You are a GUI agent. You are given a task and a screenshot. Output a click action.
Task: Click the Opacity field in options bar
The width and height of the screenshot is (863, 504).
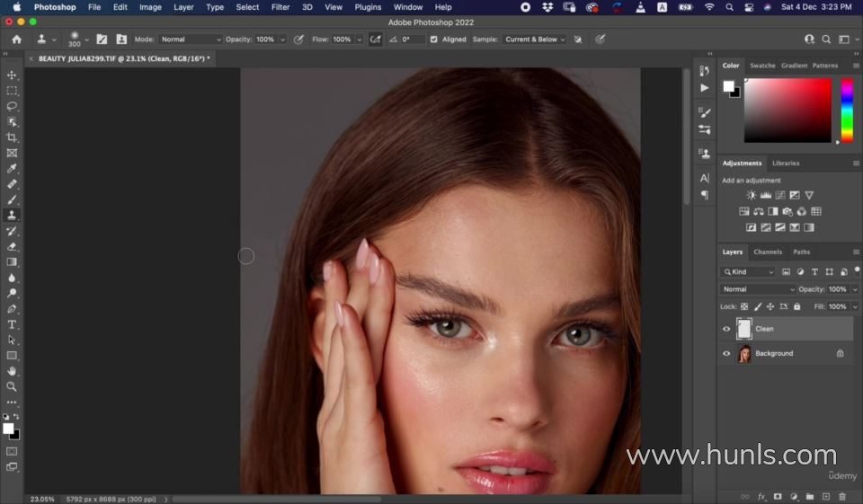click(266, 40)
